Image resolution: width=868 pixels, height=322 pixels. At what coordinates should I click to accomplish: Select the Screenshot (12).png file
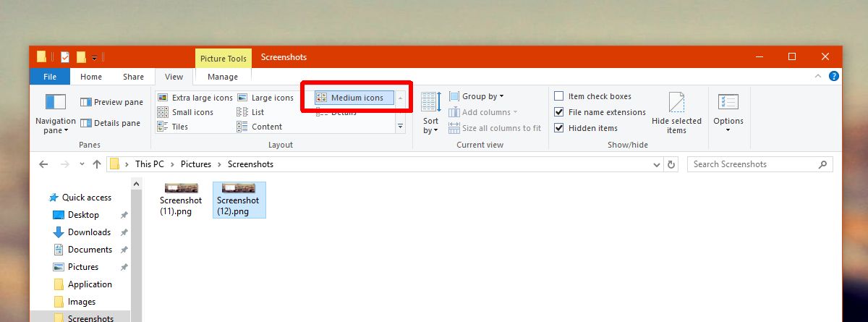[x=239, y=200]
